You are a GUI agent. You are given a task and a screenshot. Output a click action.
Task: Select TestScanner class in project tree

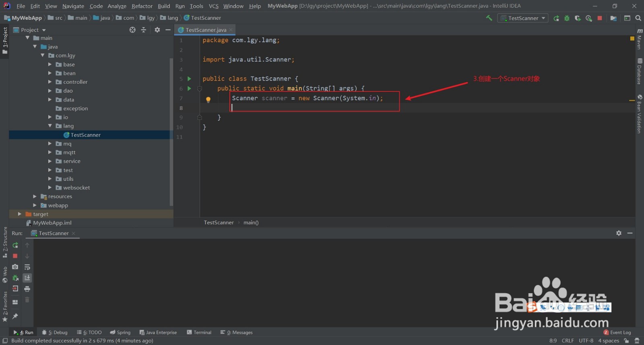pos(85,135)
